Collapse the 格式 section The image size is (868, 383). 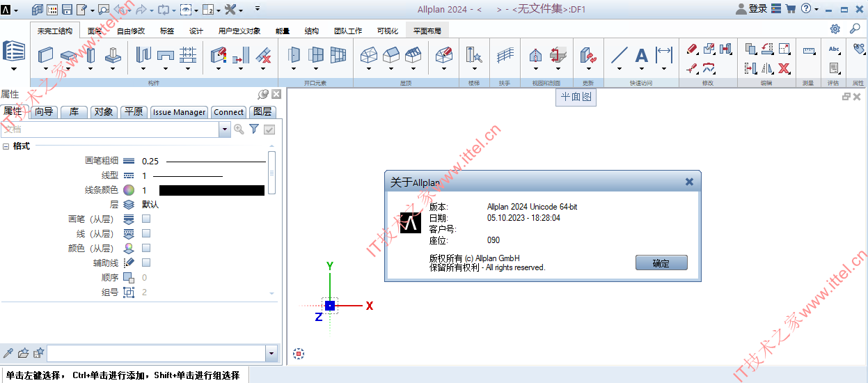pos(6,146)
